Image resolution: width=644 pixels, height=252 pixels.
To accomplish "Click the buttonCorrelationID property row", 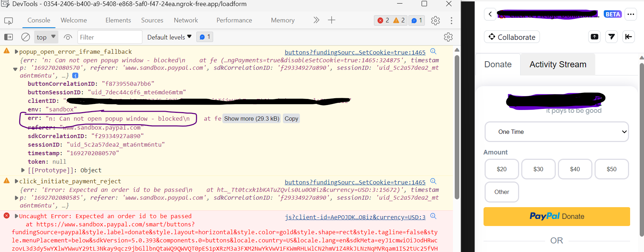I will 91,84.
